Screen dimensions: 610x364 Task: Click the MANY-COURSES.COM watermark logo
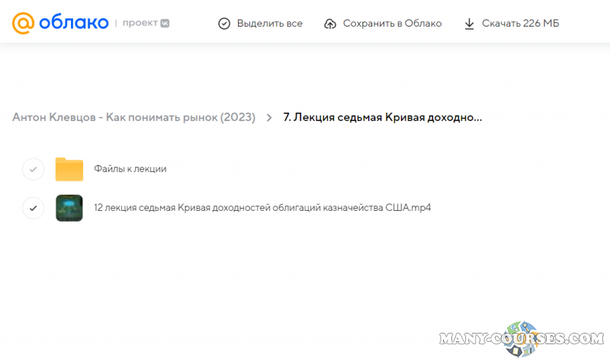pos(522,339)
